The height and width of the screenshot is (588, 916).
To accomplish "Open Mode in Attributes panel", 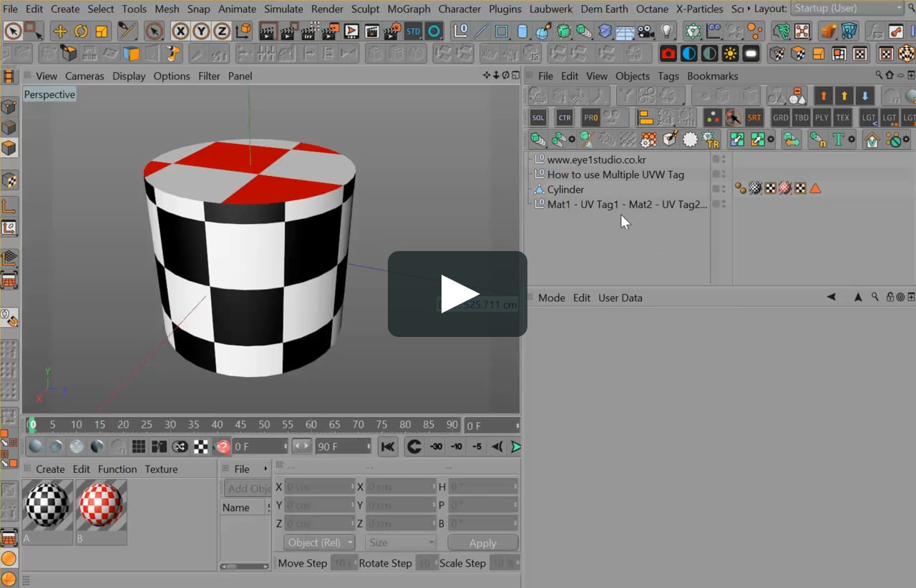I will pos(552,298).
